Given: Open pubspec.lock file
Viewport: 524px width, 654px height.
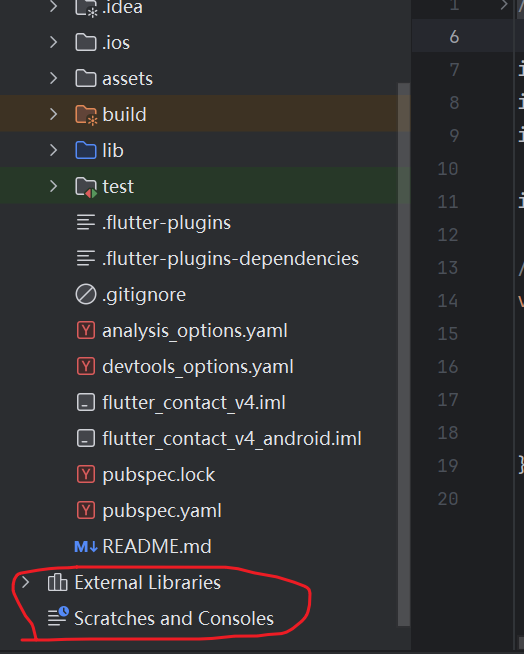Looking at the screenshot, I should coord(159,475).
